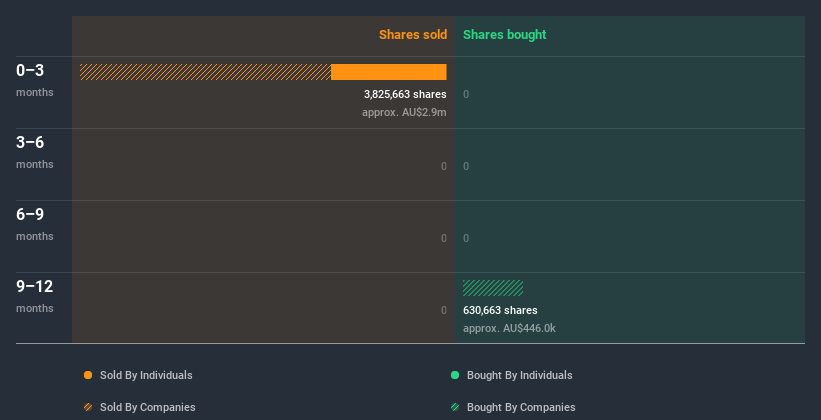
Task: Click the hatched Sold By Companies legend icon
Action: (x=88, y=407)
